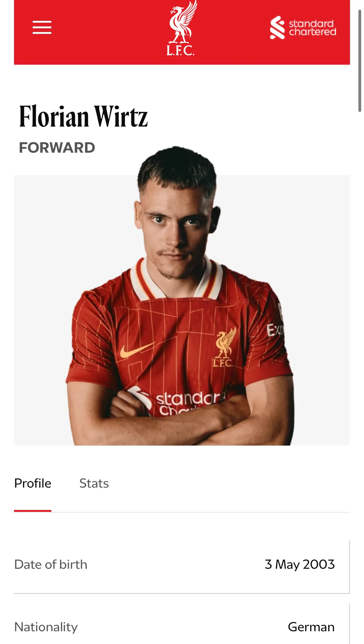
Task: Click the German nationality value
Action: (x=311, y=627)
